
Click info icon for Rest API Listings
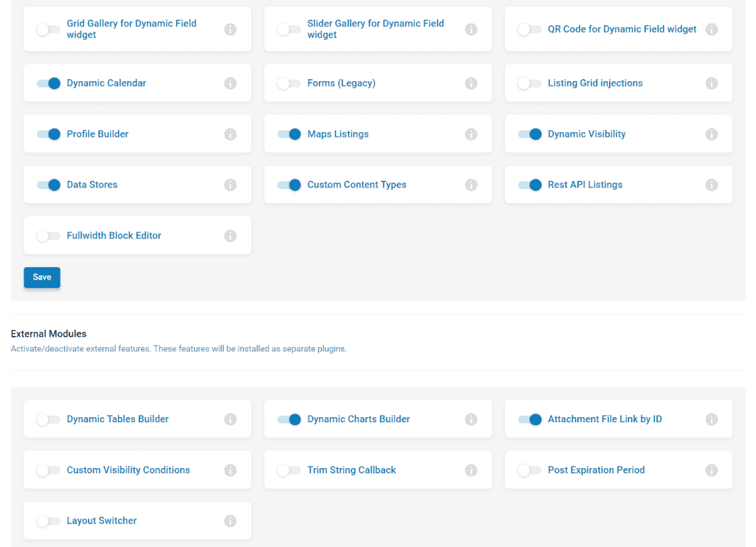(712, 185)
